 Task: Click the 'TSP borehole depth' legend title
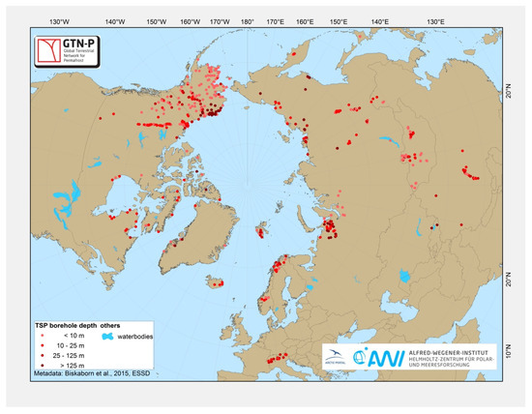coord(66,325)
